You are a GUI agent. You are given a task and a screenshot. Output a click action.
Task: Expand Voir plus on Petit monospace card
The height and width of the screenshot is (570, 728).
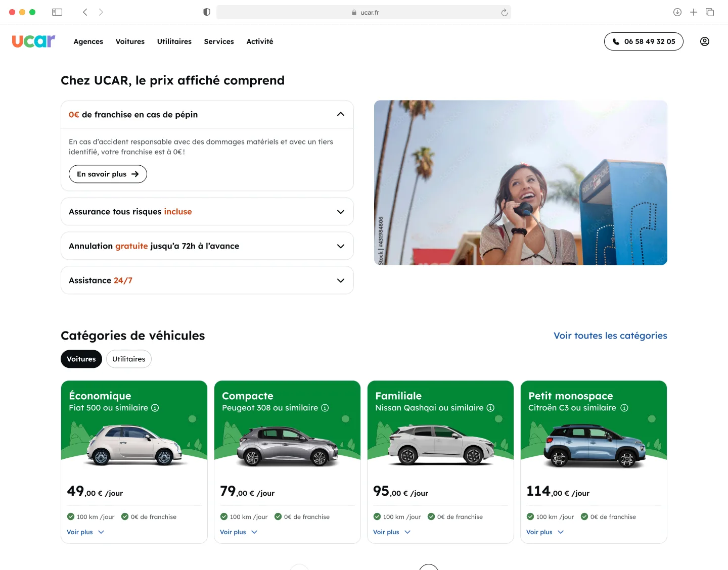point(545,532)
